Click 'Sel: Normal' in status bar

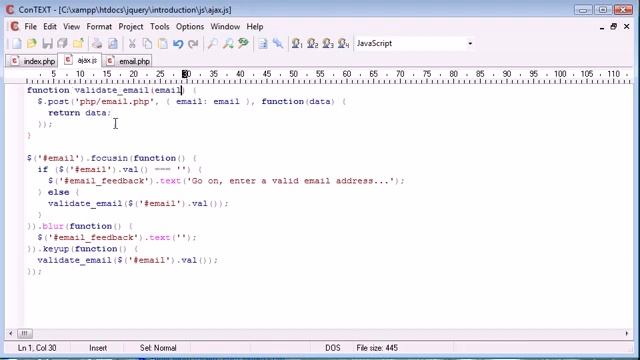(158, 348)
